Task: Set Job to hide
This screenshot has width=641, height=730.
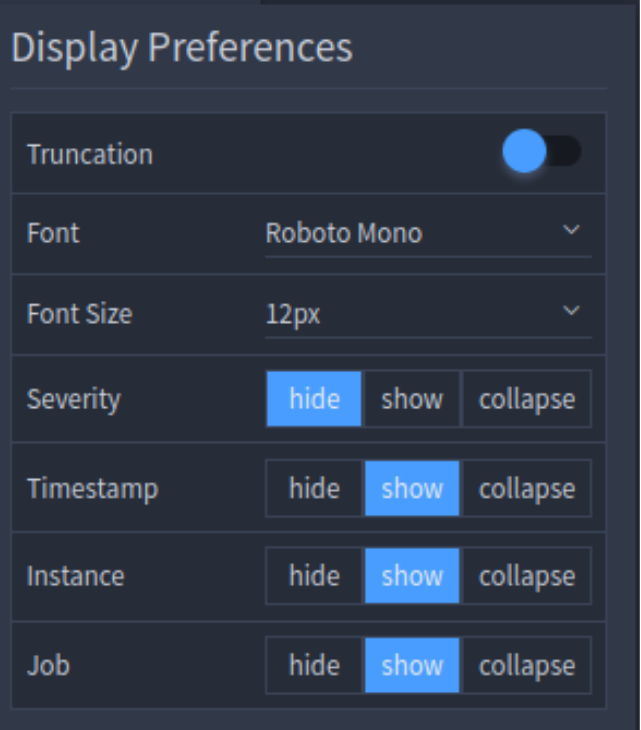Action: click(314, 665)
